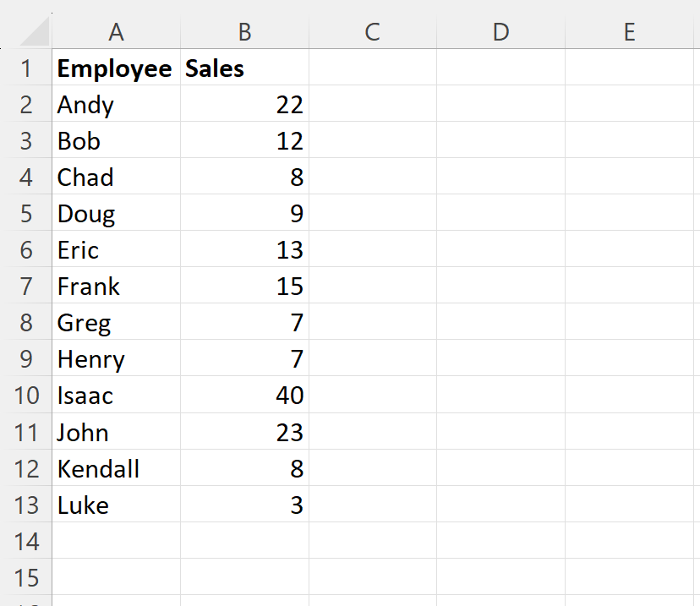Select column A header
The image size is (700, 606).
(116, 31)
